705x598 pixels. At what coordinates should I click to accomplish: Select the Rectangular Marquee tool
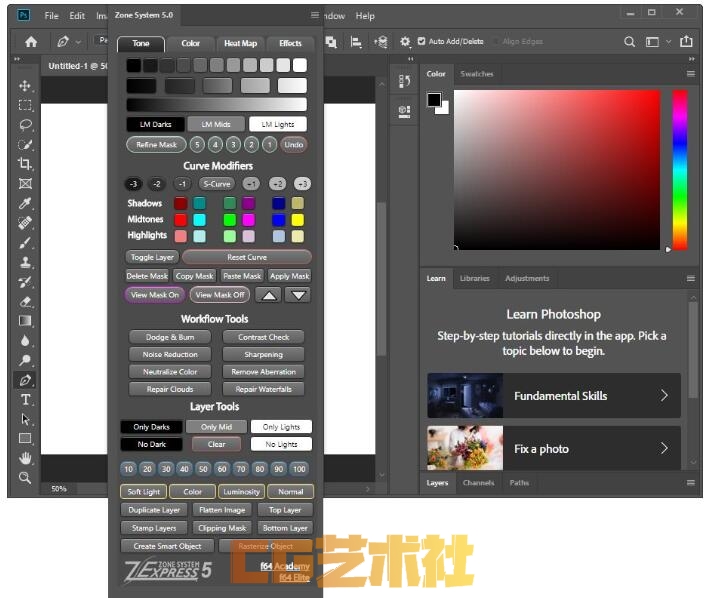pos(25,105)
